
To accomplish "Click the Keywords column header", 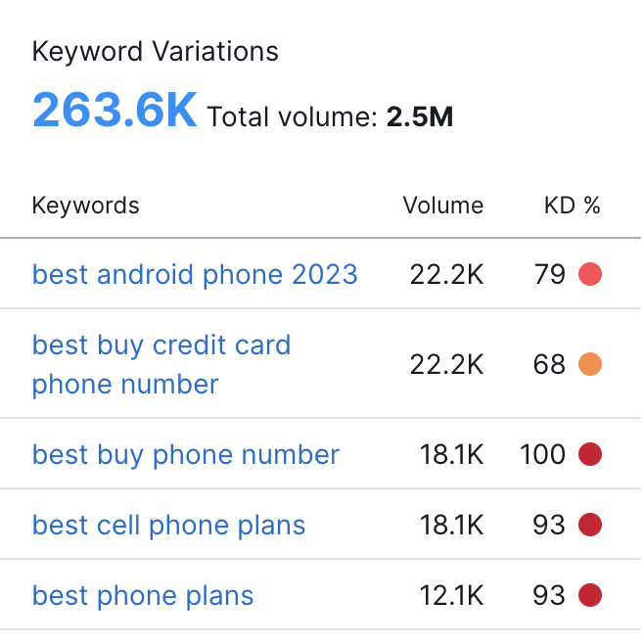I will tap(86, 206).
